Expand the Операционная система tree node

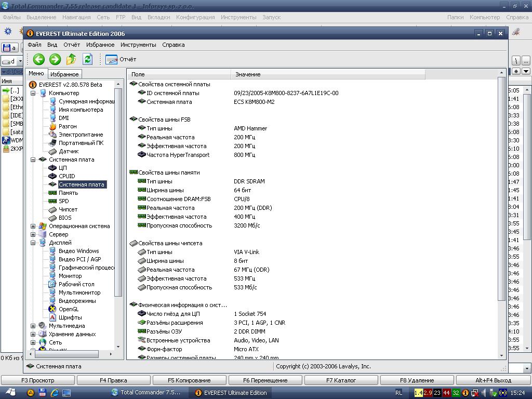click(33, 226)
